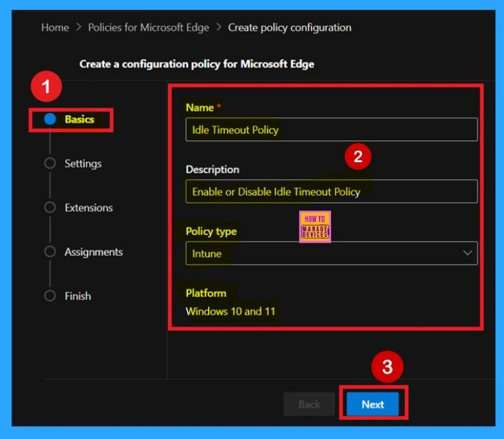
Task: Click the Policy type label
Action: tap(211, 231)
